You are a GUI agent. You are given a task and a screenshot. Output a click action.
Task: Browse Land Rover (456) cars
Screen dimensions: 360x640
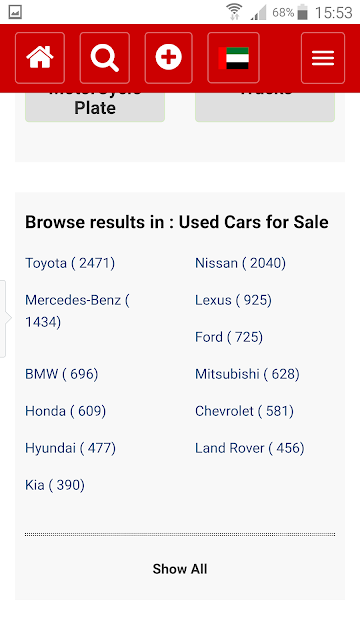pyautogui.click(x=250, y=448)
